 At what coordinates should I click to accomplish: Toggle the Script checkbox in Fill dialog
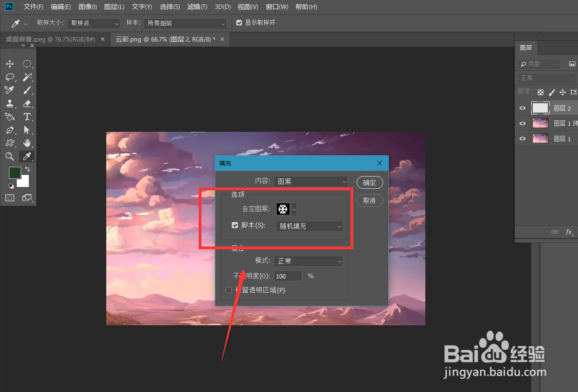235,225
